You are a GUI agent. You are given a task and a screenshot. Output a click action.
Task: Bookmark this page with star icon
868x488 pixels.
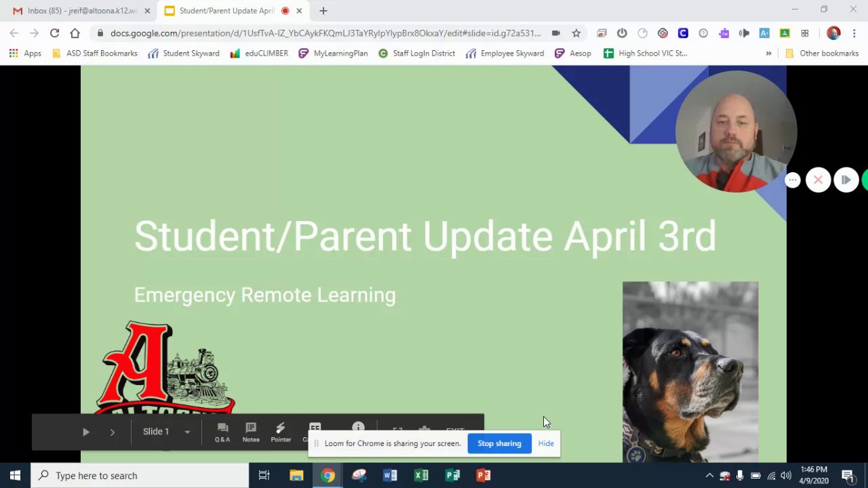click(x=576, y=33)
